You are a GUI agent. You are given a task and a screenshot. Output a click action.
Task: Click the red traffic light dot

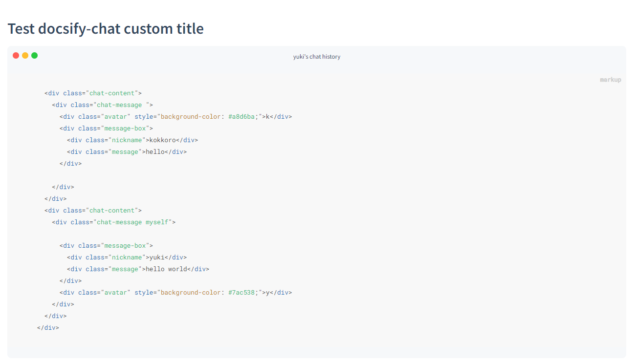click(x=16, y=55)
